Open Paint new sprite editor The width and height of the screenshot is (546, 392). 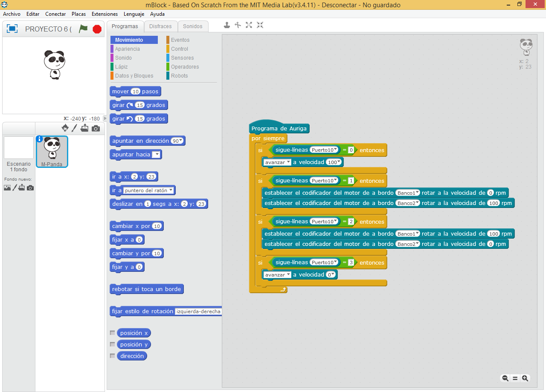[75, 127]
